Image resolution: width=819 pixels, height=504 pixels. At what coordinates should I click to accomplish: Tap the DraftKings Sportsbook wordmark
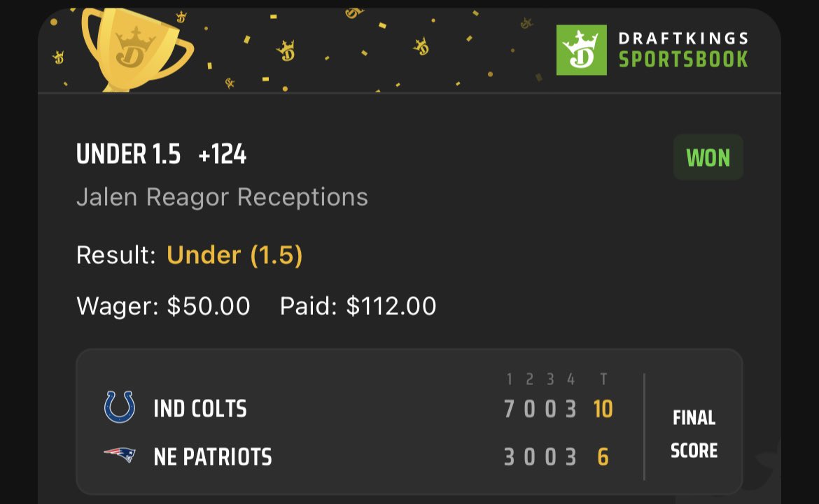pyautogui.click(x=683, y=50)
